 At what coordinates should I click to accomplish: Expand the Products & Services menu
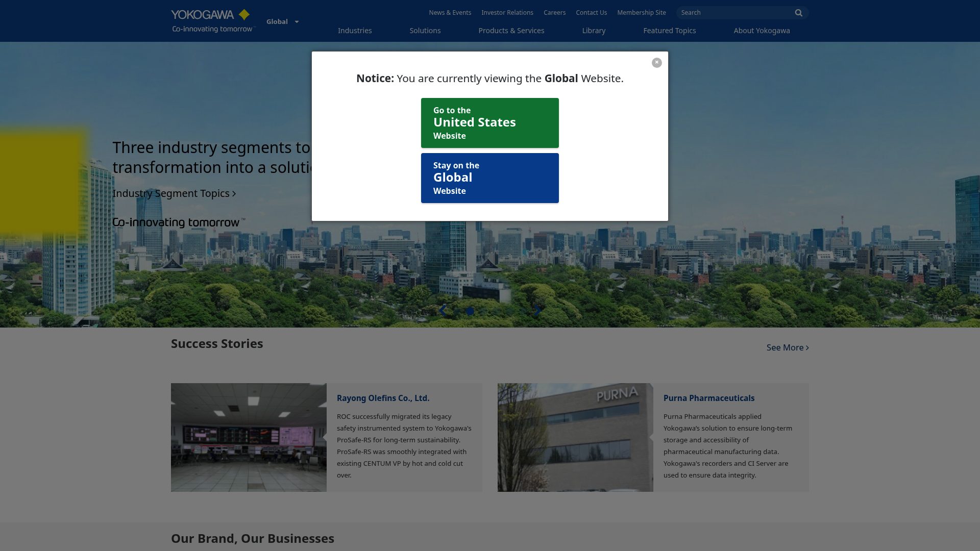(511, 31)
